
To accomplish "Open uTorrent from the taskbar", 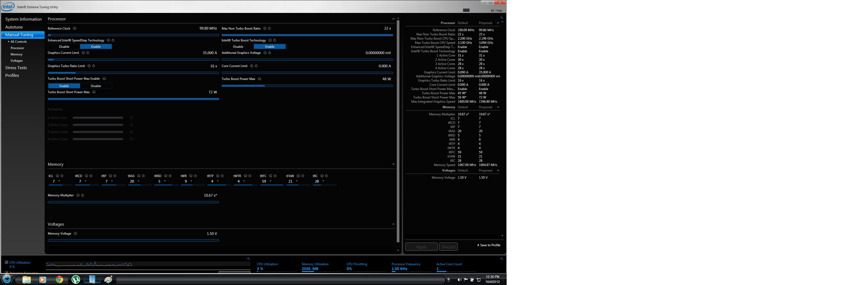I will (x=76, y=280).
